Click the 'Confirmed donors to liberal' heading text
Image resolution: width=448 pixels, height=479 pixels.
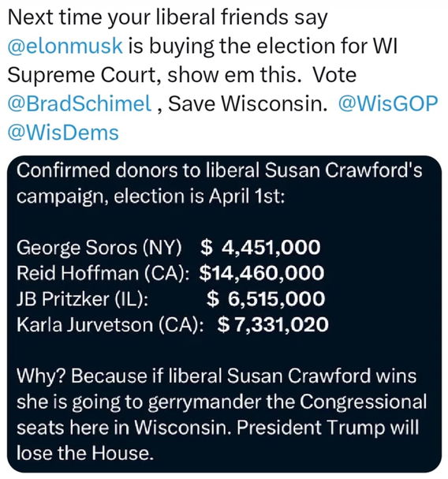tap(138, 170)
